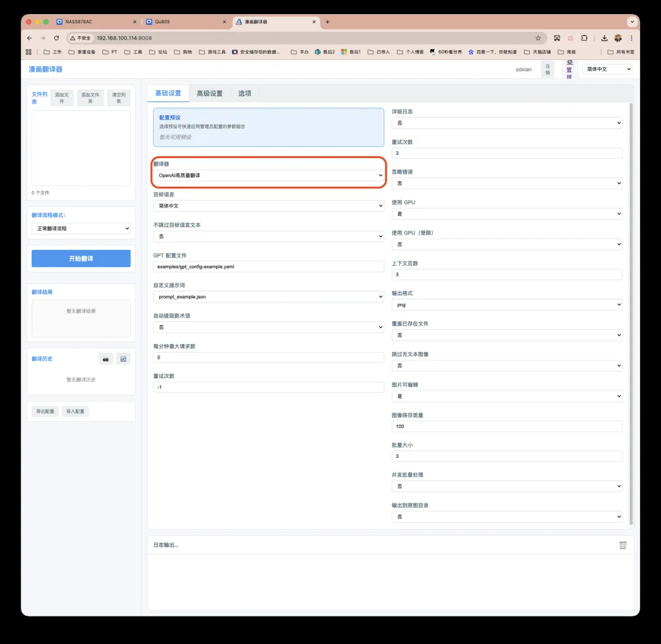Click the trash icon to clear log output
The width and height of the screenshot is (661, 644).
coord(622,545)
